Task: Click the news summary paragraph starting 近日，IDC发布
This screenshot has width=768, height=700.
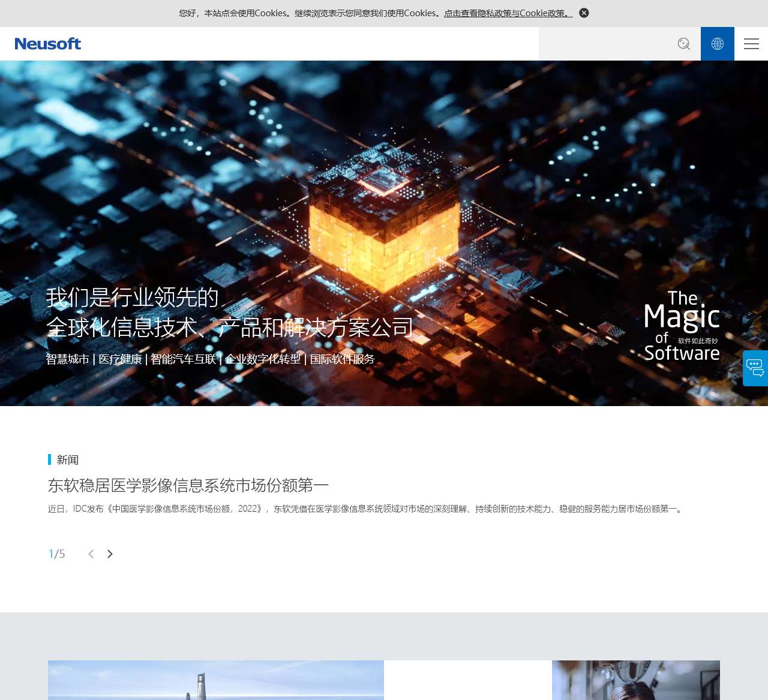Action: [x=367, y=509]
